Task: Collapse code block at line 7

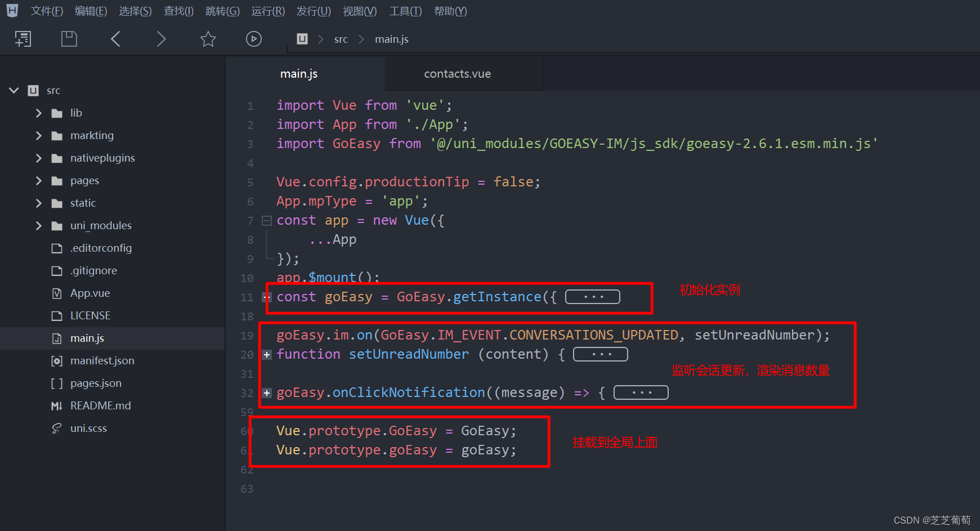Action: [x=267, y=221]
